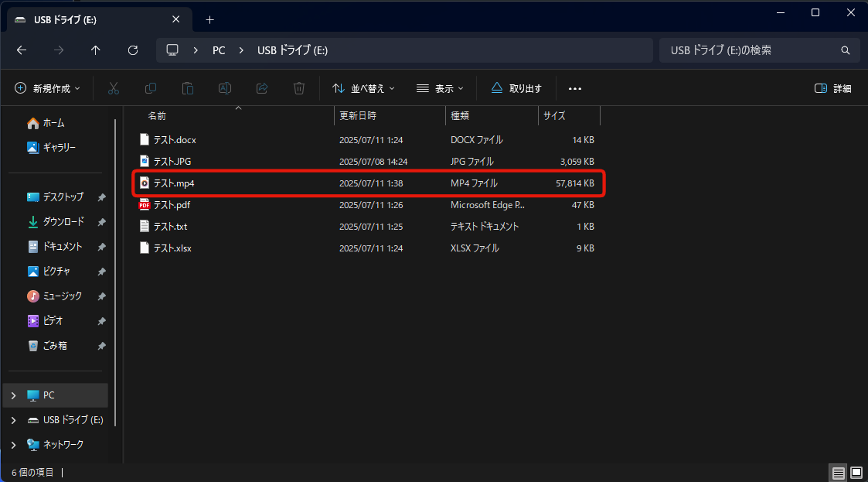
Task: Click the Cut scissors icon
Action: pyautogui.click(x=114, y=88)
